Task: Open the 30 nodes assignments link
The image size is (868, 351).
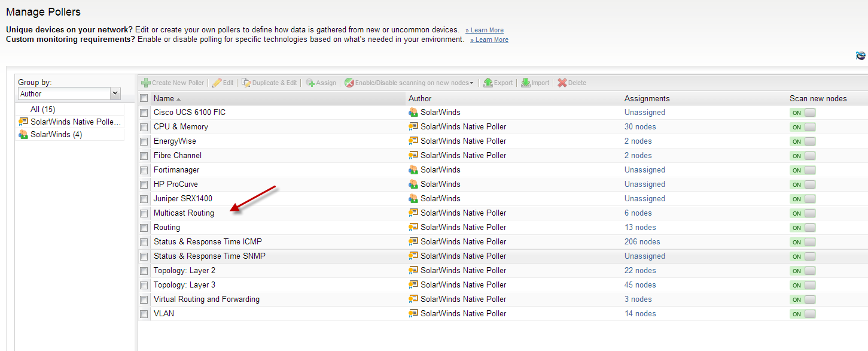Action: point(640,126)
